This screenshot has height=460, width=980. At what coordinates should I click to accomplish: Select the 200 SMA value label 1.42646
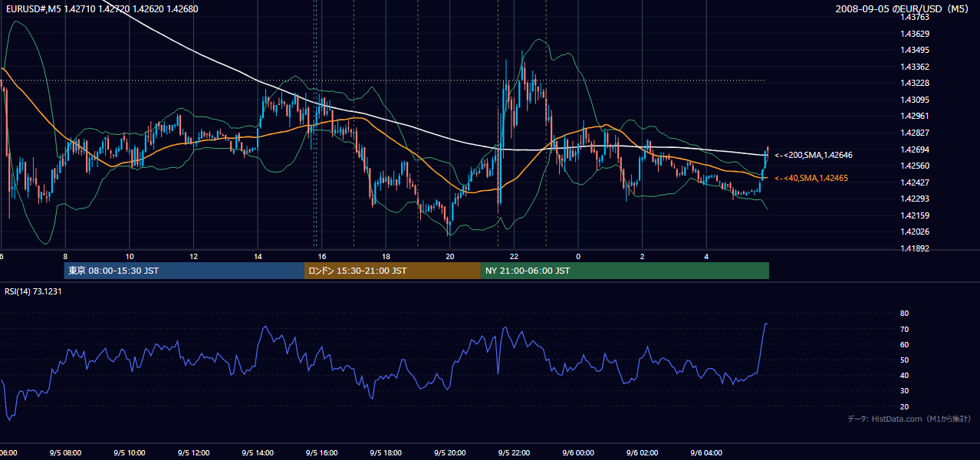tap(813, 155)
